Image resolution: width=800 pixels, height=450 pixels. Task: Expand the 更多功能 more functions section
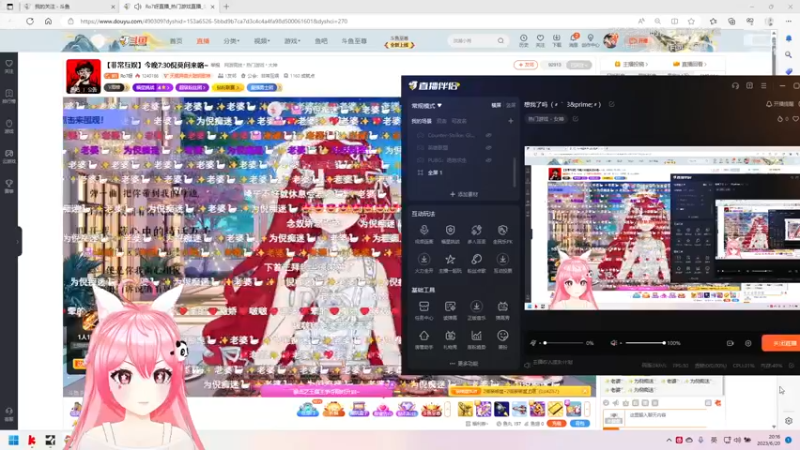(x=464, y=364)
